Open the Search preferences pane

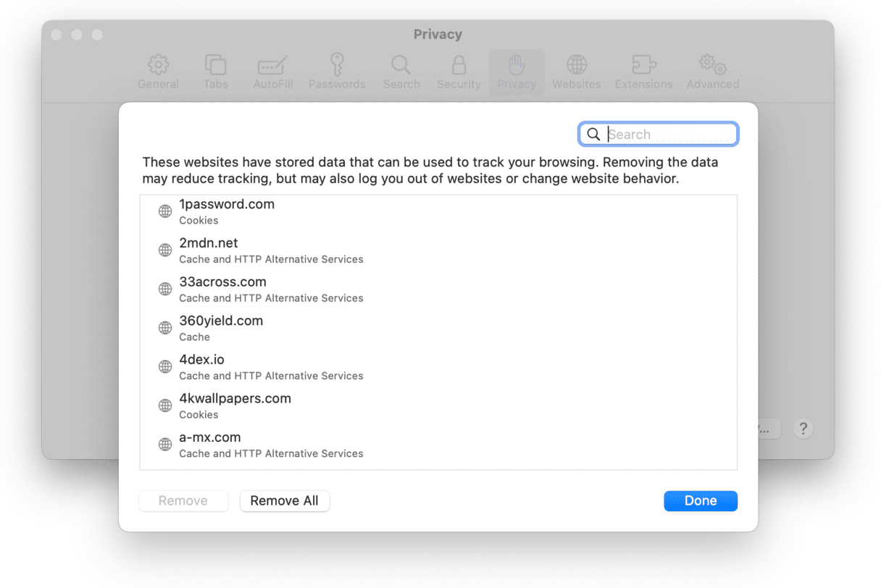tap(401, 72)
